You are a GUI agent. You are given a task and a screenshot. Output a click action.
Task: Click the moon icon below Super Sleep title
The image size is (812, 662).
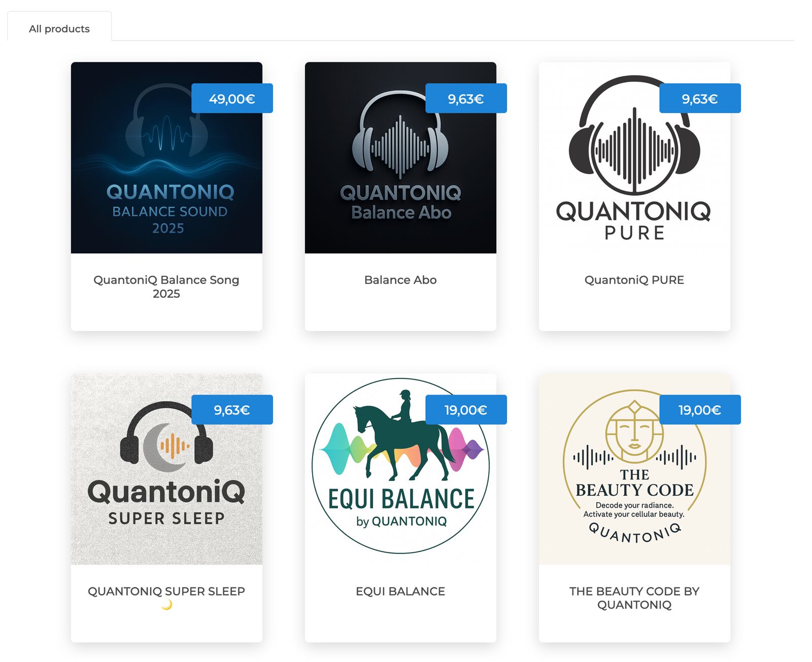click(x=167, y=605)
